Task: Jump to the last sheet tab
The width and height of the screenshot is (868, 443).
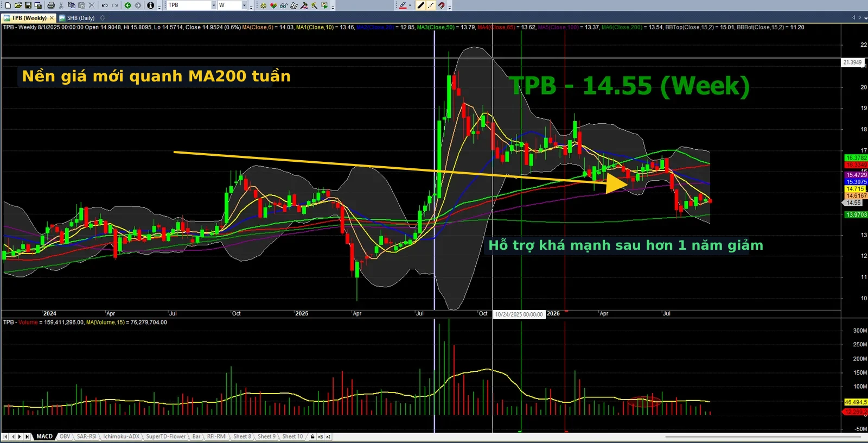Action: point(28,436)
